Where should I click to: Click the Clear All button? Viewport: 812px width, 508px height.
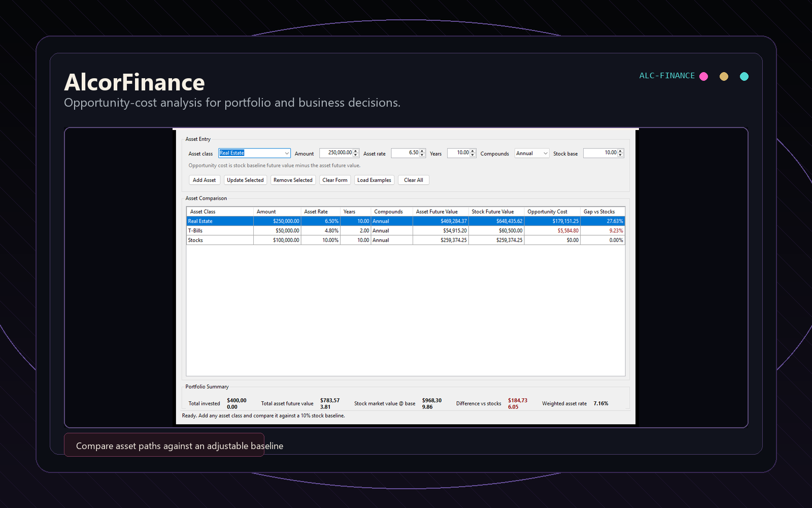coord(414,180)
